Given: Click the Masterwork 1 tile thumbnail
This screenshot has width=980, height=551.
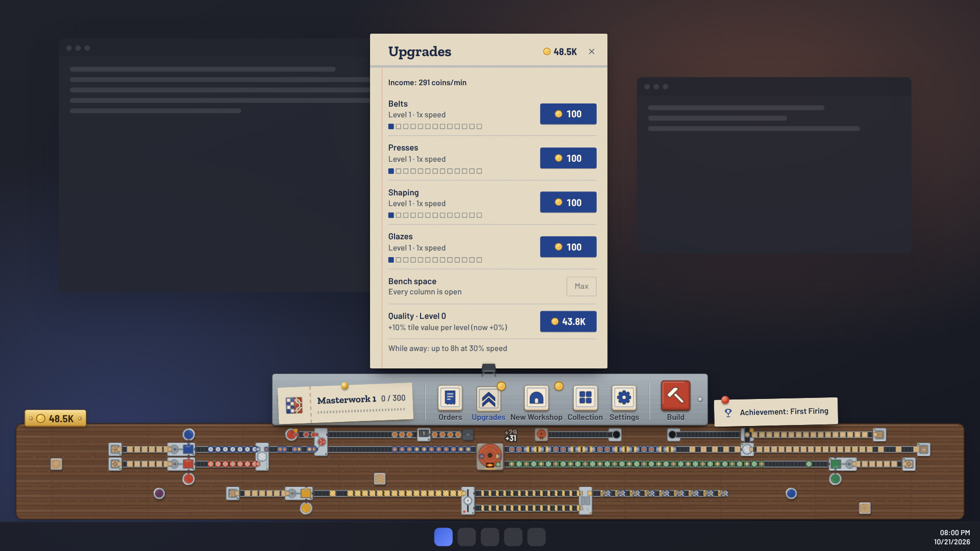Looking at the screenshot, I should [x=294, y=406].
